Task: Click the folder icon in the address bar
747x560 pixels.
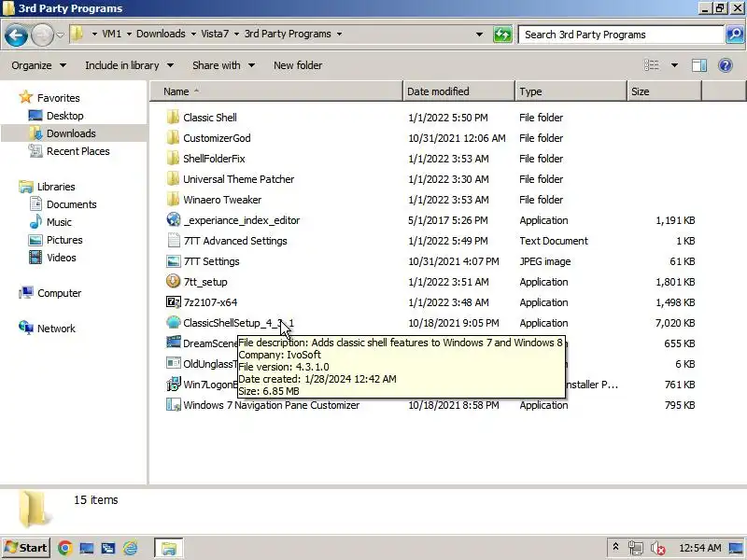Action: [x=78, y=34]
